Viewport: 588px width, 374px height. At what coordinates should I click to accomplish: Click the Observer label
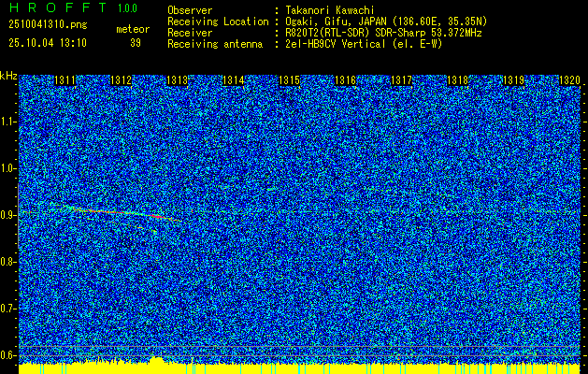(x=190, y=10)
